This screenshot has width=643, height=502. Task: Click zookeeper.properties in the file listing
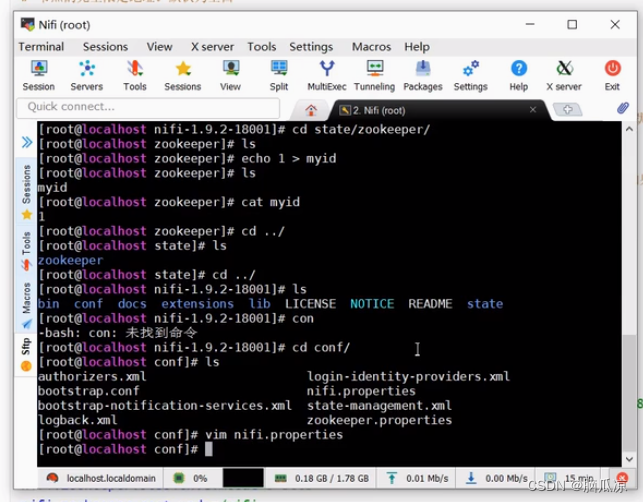379,420
